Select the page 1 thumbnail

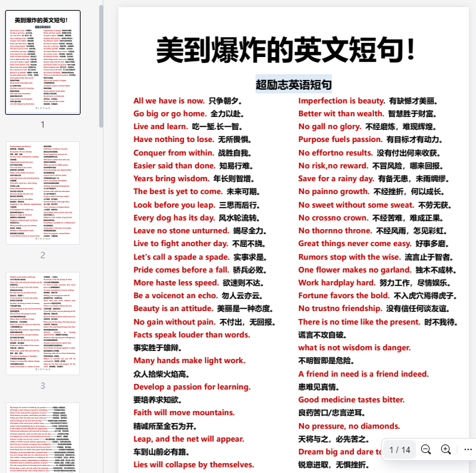43,63
